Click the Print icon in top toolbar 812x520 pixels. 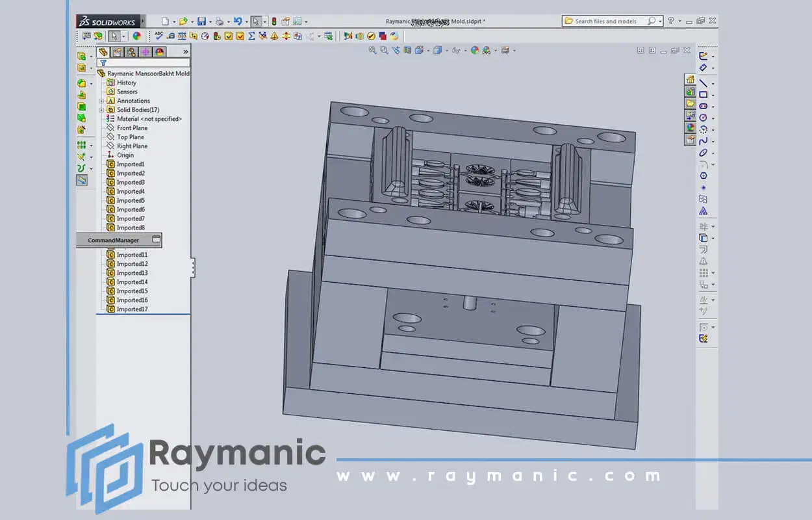(x=220, y=21)
